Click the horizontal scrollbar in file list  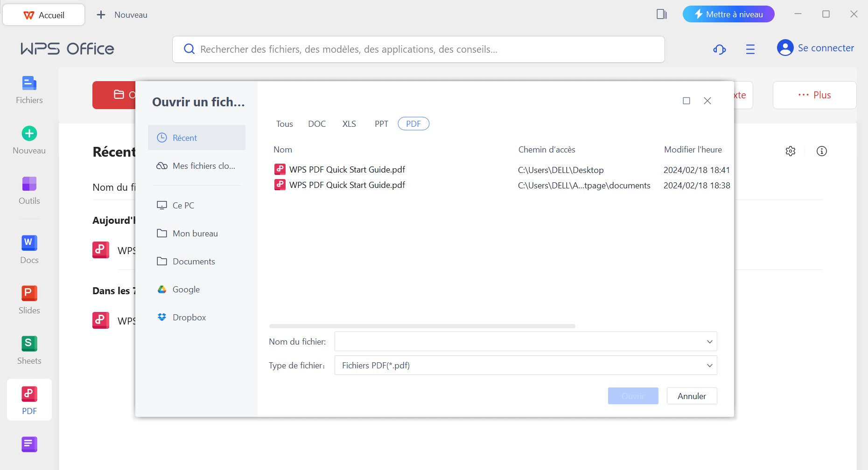pos(422,326)
